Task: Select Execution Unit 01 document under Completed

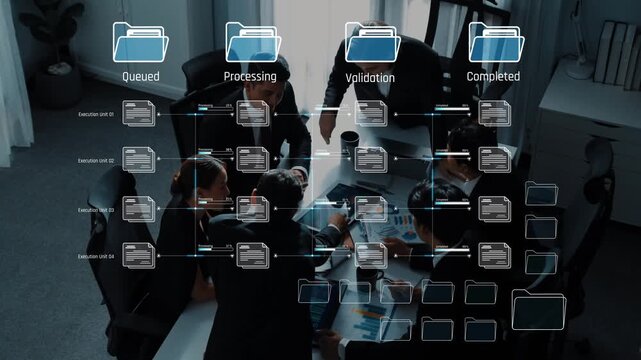Action: [x=495, y=113]
